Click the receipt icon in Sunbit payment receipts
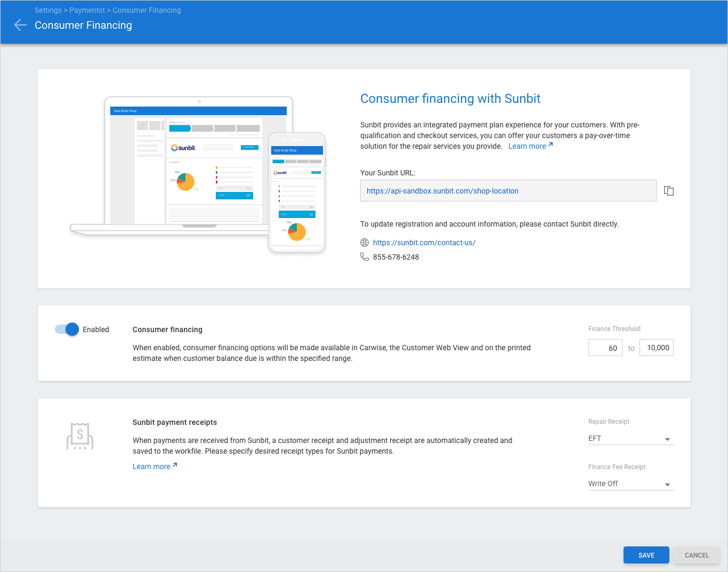728x572 pixels. pos(80,436)
